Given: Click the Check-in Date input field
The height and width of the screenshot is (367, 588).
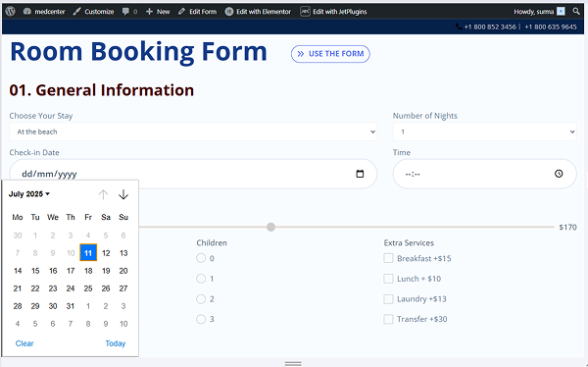Looking at the screenshot, I should click(193, 174).
